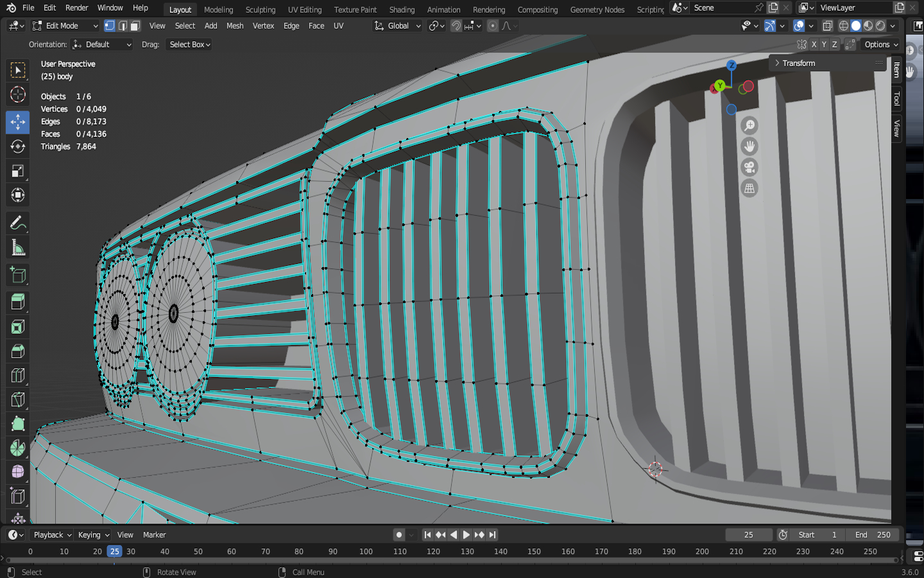This screenshot has width=924, height=578.
Task: Activate the Annotate tool
Action: (18, 223)
